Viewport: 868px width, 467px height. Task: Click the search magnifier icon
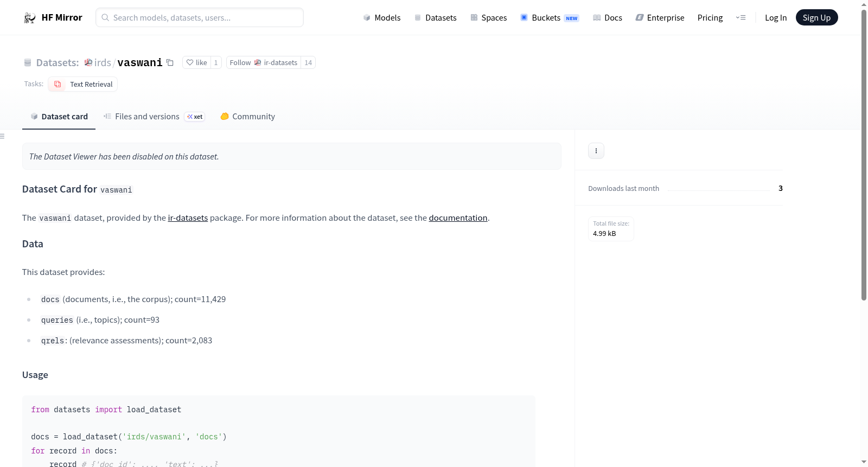(105, 17)
